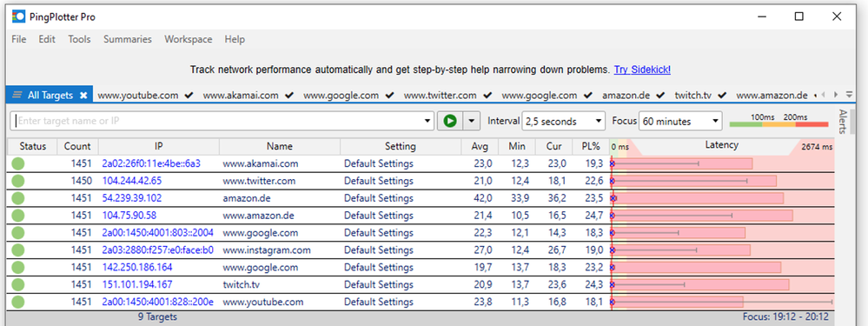This screenshot has height=326, width=868.
Task: Open the tab list overflow menu icon
Action: point(849,95)
